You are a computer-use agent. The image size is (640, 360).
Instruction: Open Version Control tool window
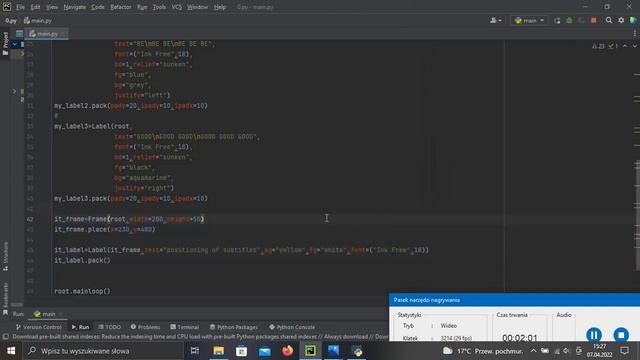[x=38, y=327]
